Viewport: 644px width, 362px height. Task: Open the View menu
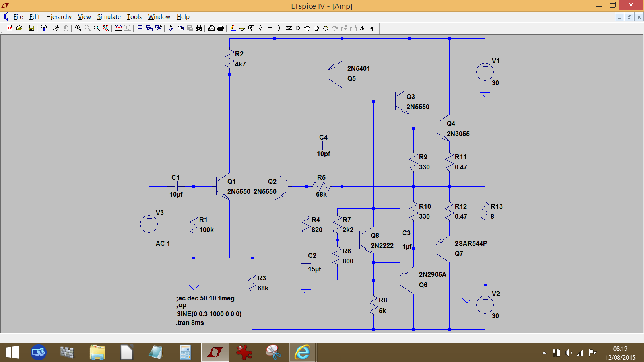click(84, 17)
